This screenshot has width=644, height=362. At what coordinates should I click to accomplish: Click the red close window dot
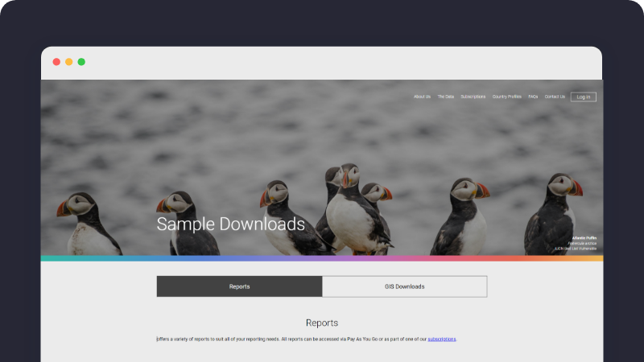[x=56, y=62]
